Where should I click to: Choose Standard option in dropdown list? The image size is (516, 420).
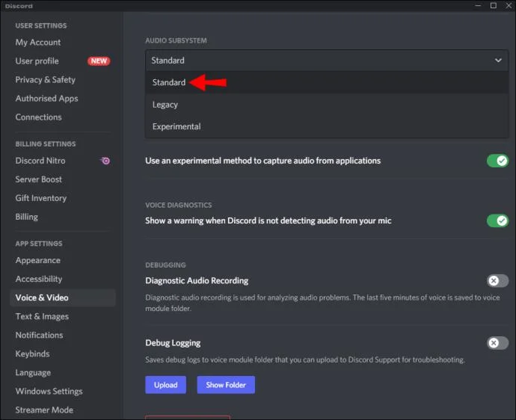[x=327, y=82]
